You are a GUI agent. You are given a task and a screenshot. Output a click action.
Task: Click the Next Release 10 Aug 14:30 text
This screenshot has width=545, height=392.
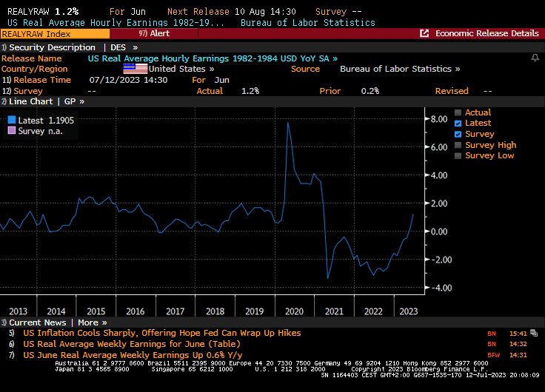[232, 11]
